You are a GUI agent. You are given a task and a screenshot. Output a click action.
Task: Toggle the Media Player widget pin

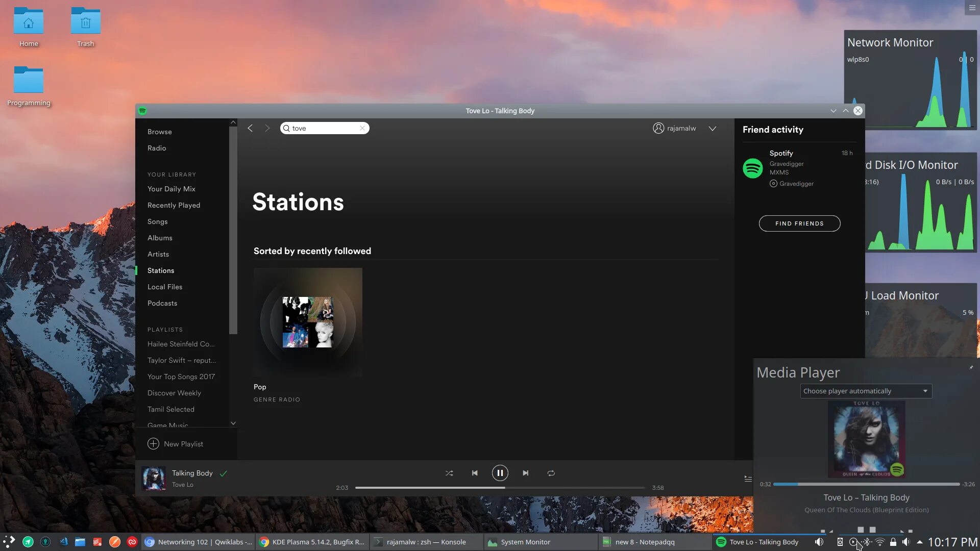971,367
